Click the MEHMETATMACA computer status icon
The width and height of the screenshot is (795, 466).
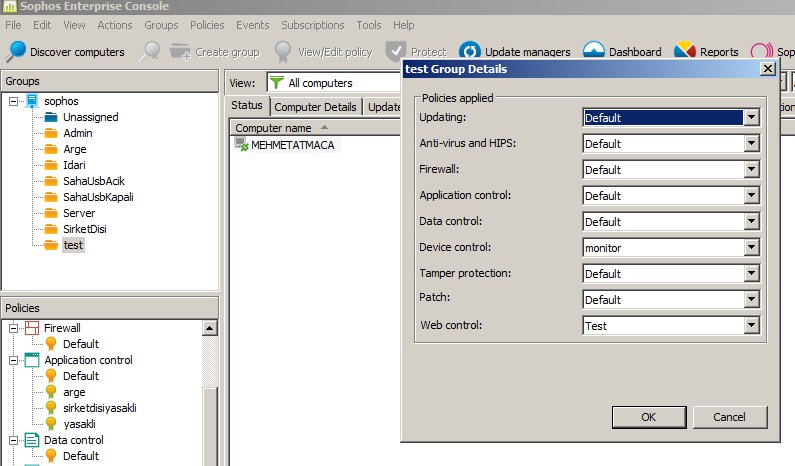[x=241, y=145]
